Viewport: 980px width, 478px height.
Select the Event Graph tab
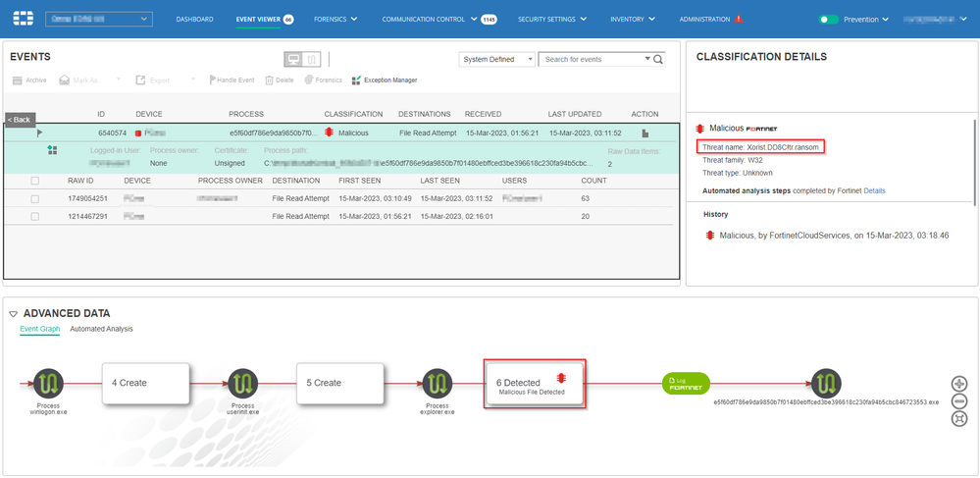(x=39, y=329)
